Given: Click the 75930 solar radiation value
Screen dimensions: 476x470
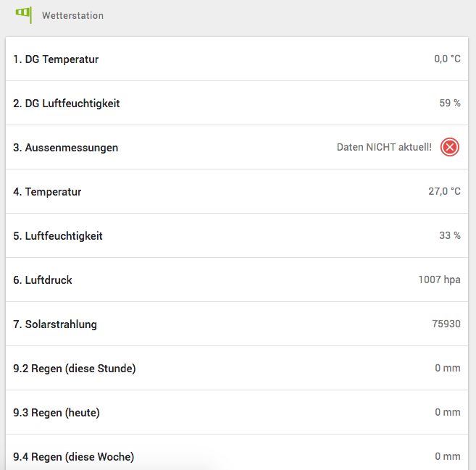Looking at the screenshot, I should (x=446, y=324).
